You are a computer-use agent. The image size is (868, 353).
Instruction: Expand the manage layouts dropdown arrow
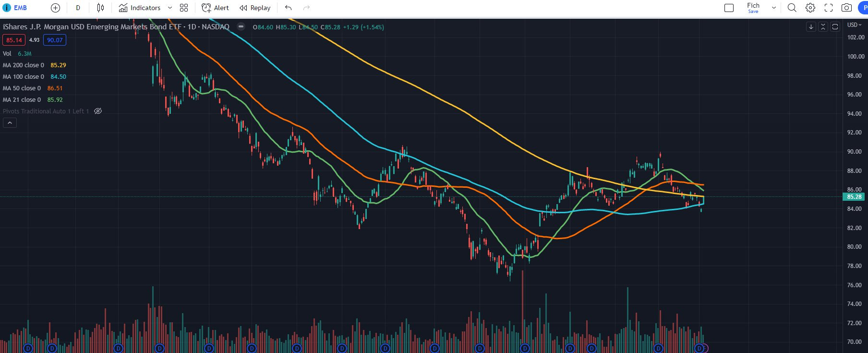click(x=773, y=8)
